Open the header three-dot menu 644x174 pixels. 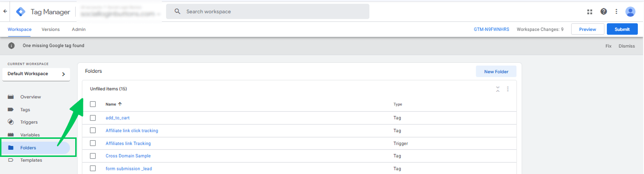616,11
